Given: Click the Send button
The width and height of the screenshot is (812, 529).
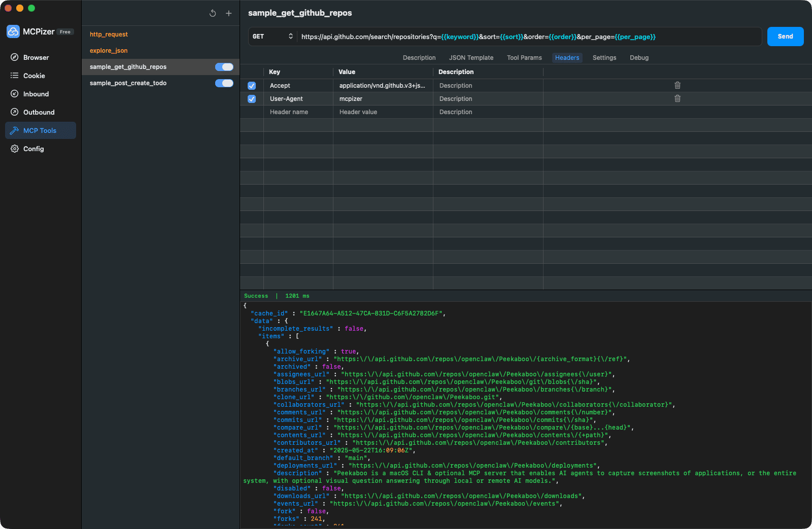Looking at the screenshot, I should 785,37.
